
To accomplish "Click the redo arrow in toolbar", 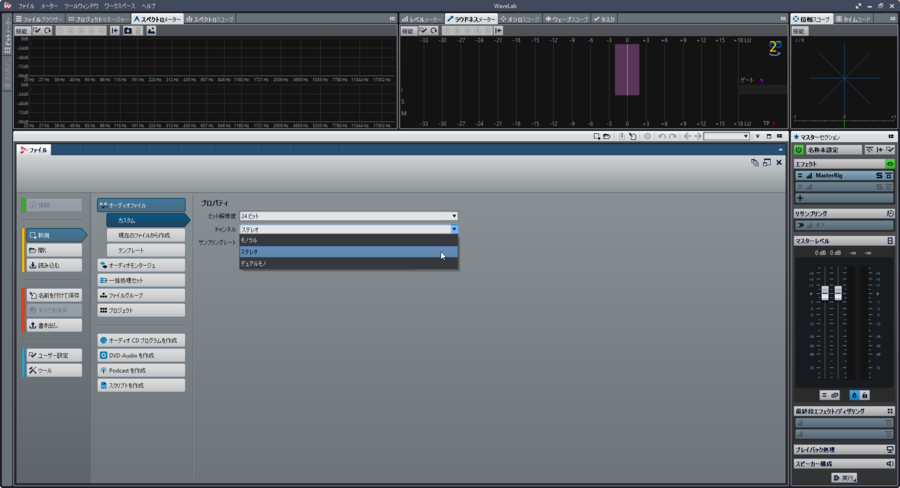I will pos(672,136).
